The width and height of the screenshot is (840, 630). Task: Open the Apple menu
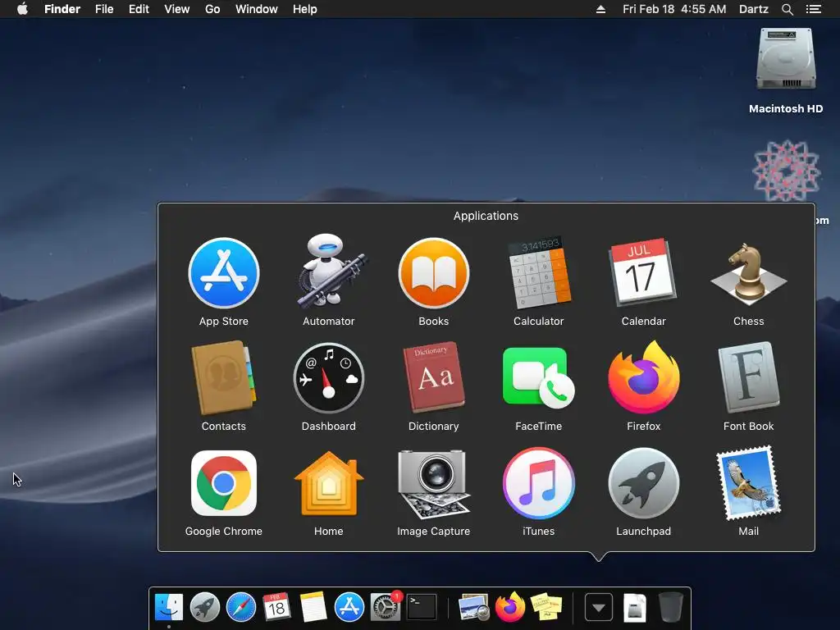click(x=22, y=9)
